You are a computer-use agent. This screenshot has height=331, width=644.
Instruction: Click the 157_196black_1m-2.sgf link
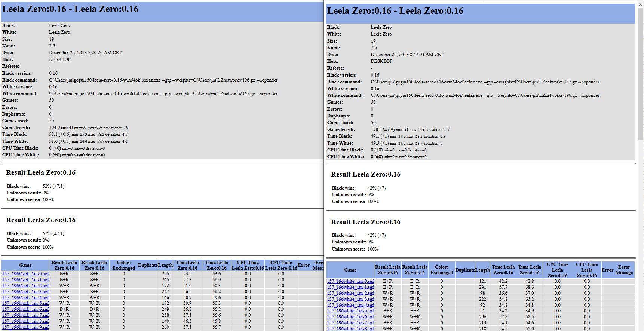(x=25, y=286)
